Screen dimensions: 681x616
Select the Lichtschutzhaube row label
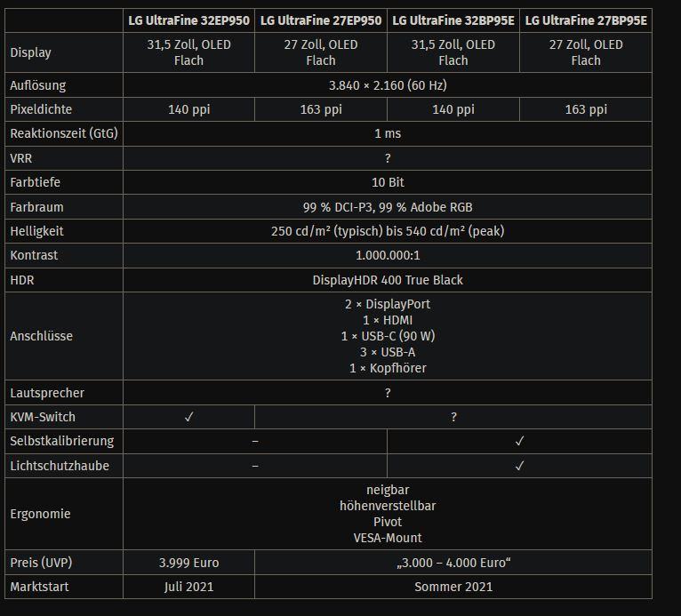pos(60,466)
